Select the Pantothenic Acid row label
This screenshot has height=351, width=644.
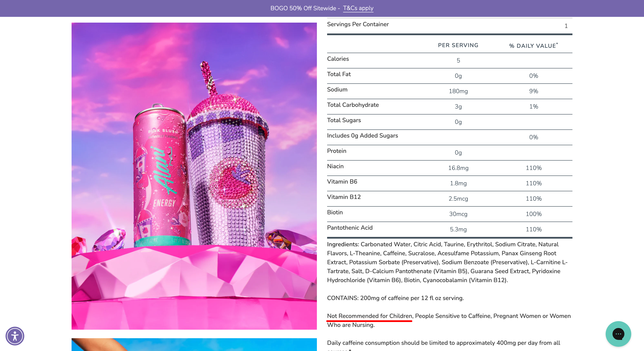pyautogui.click(x=349, y=228)
